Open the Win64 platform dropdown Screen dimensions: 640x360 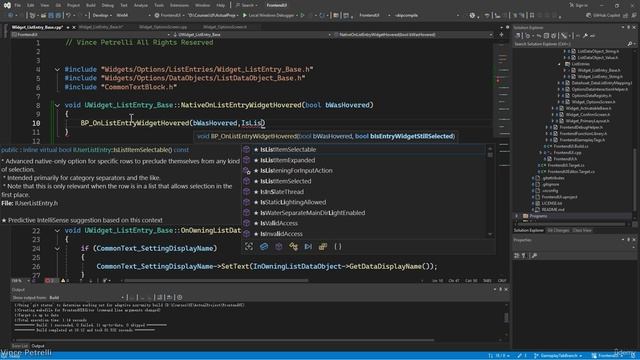coord(132,16)
